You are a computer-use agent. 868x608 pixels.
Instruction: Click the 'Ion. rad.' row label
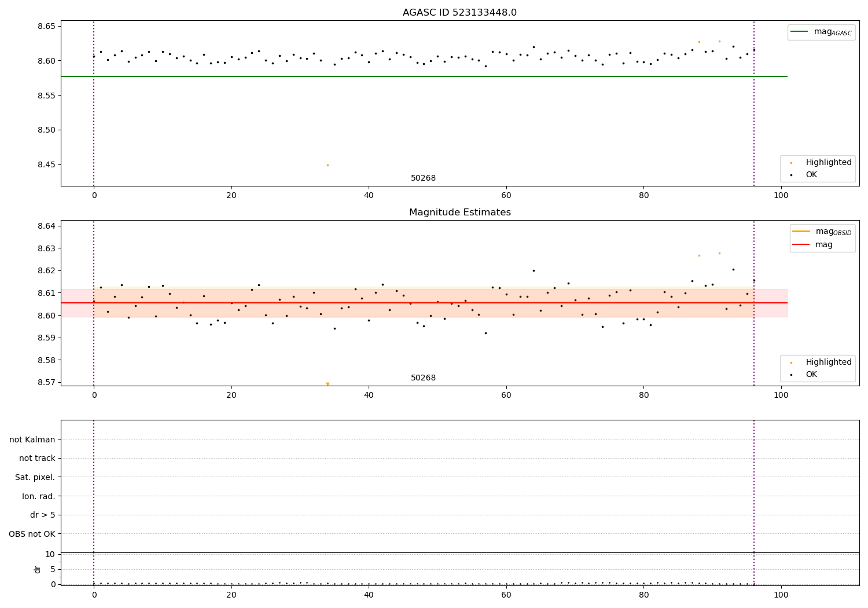[x=39, y=496]
